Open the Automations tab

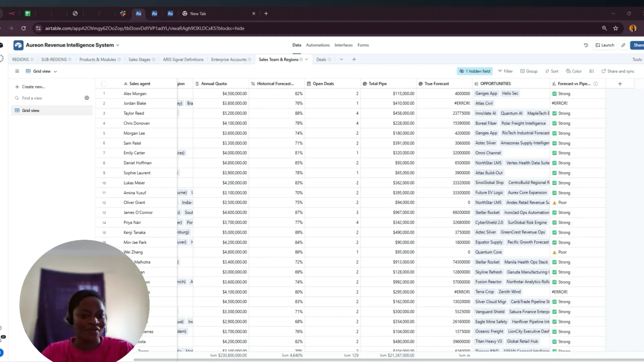click(x=318, y=45)
